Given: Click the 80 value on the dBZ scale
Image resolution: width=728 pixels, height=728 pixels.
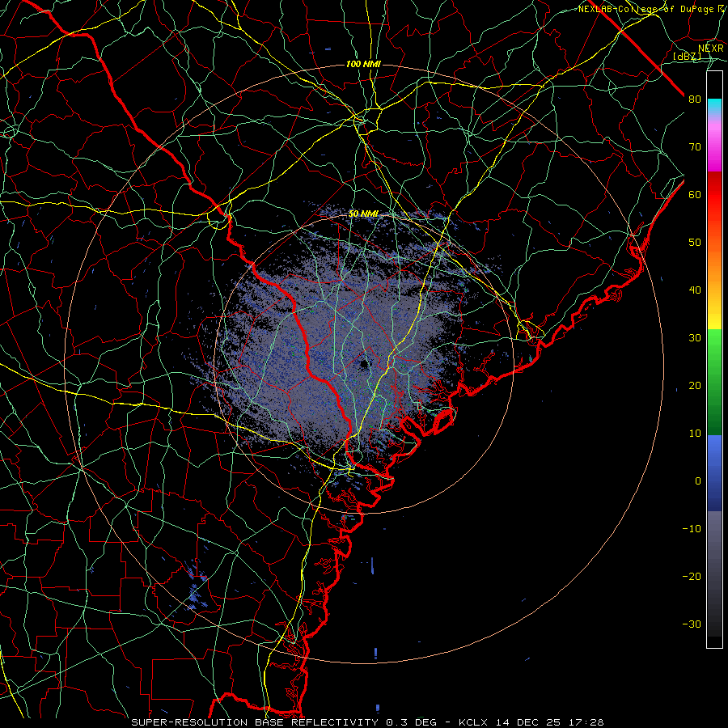Looking at the screenshot, I should point(695,99).
